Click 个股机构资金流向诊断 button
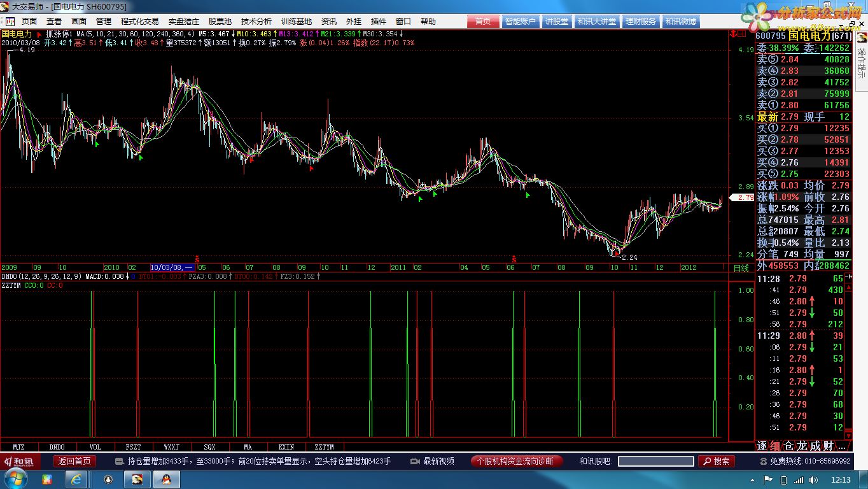 [515, 461]
